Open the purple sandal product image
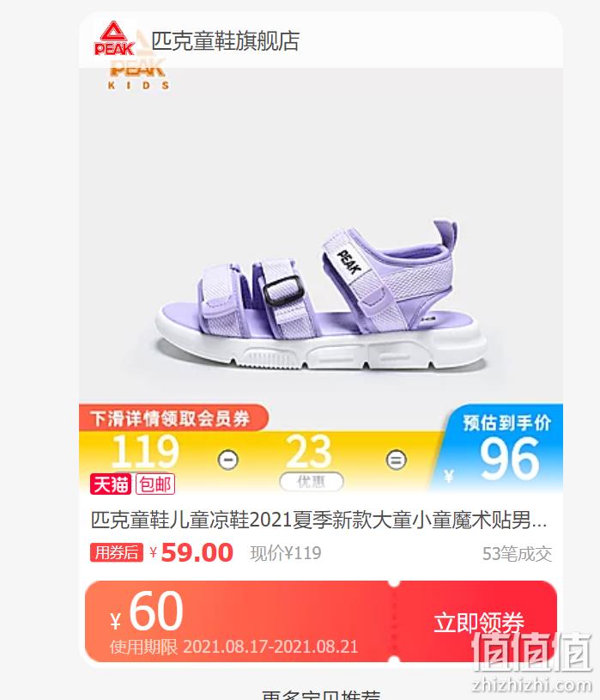The image size is (600, 700). pyautogui.click(x=321, y=295)
